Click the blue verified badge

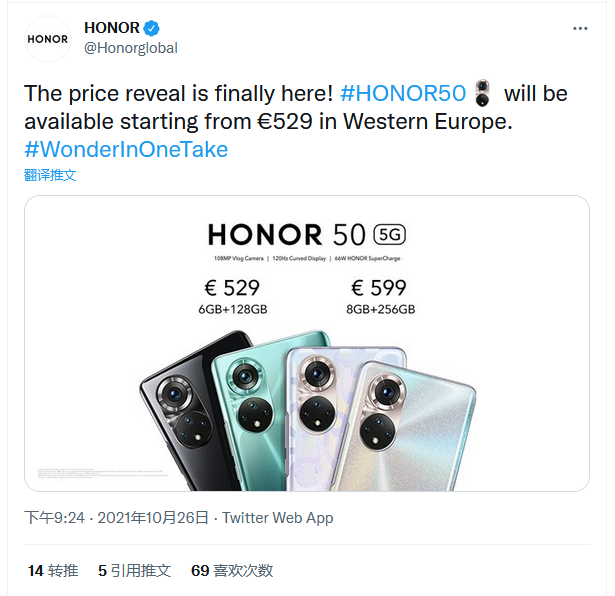pyautogui.click(x=151, y=28)
